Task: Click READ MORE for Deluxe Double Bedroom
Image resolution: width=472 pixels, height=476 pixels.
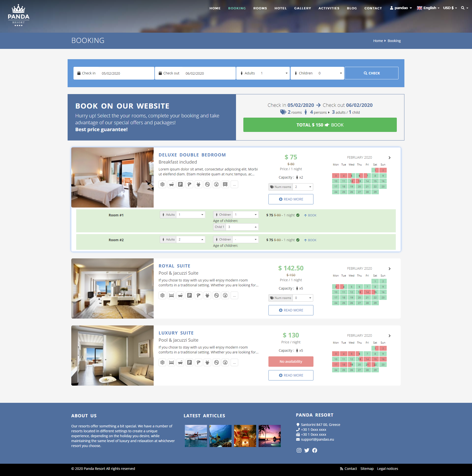Action: (x=291, y=199)
